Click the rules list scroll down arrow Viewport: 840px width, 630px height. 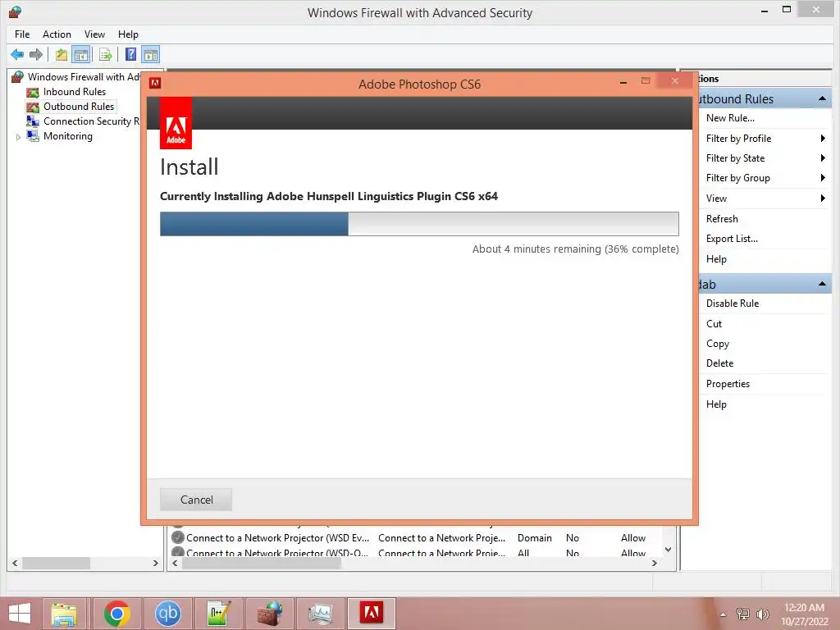[x=668, y=549]
